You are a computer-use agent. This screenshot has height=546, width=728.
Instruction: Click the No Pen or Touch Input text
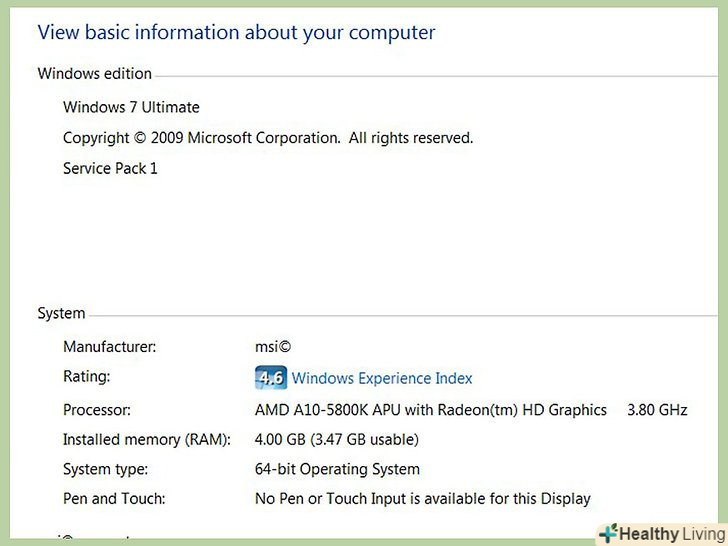point(423,498)
